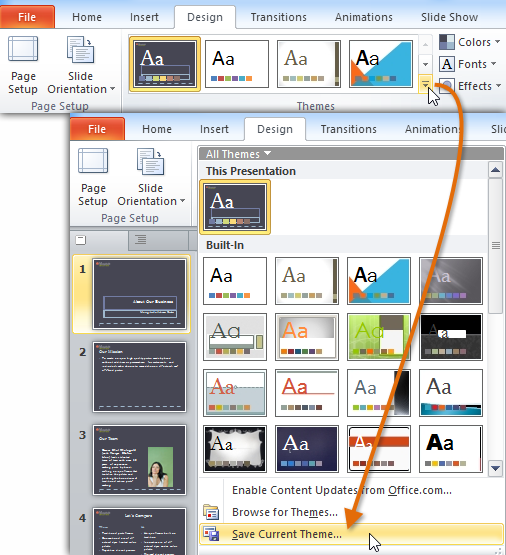Open Insert tab above the All Themes gallery
506x555 pixels.
[x=214, y=129]
